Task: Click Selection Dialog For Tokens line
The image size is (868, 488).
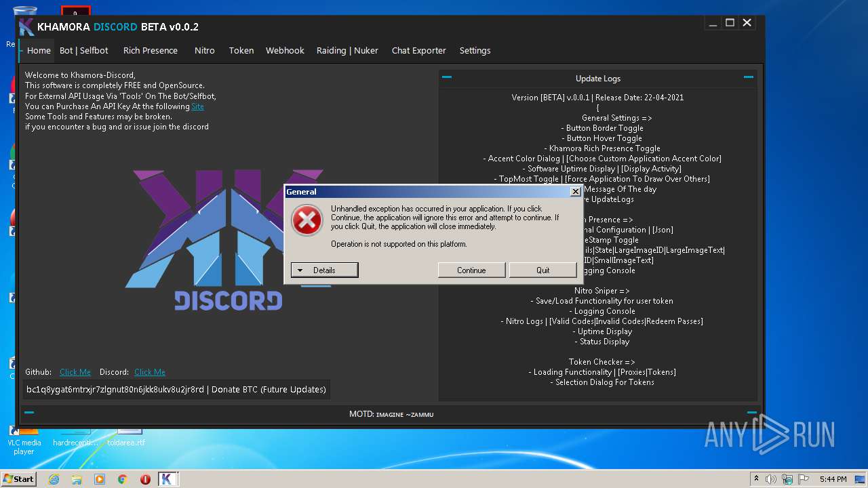Action: [602, 382]
